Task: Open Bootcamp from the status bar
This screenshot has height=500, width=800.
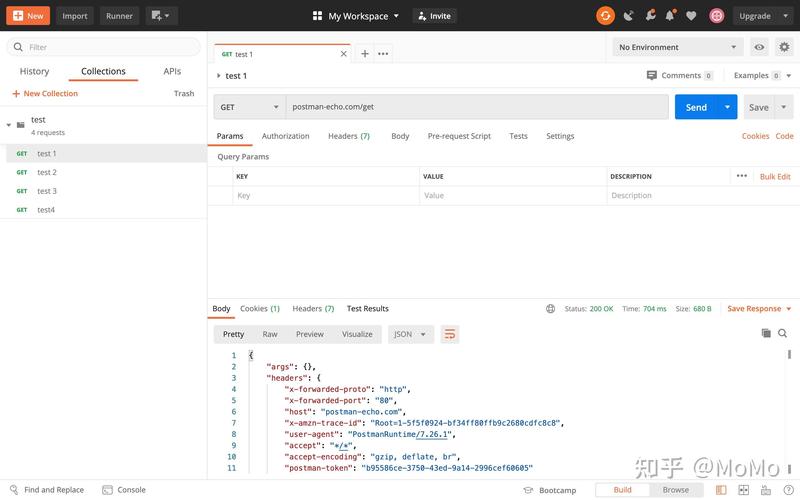Action: 550,490
